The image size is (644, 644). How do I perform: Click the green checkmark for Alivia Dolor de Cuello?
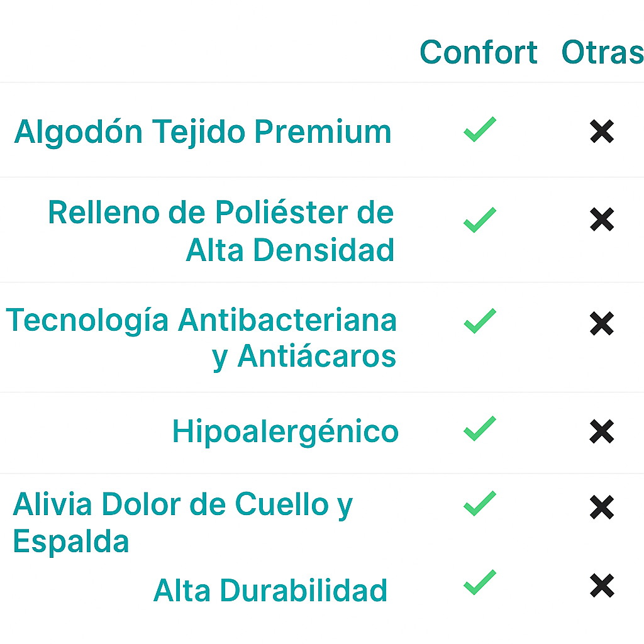480,504
